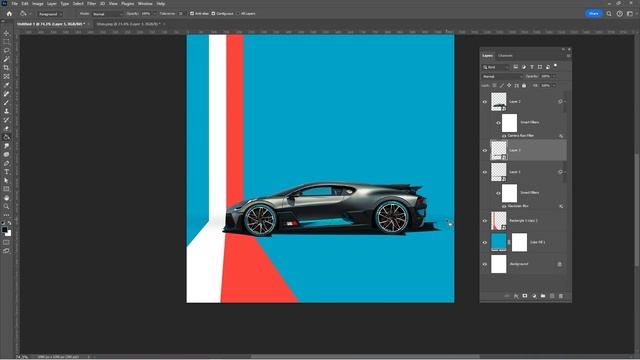Viewport: 640px width, 360px height.
Task: Open the tool preset picker arrow
Action: 30,14
